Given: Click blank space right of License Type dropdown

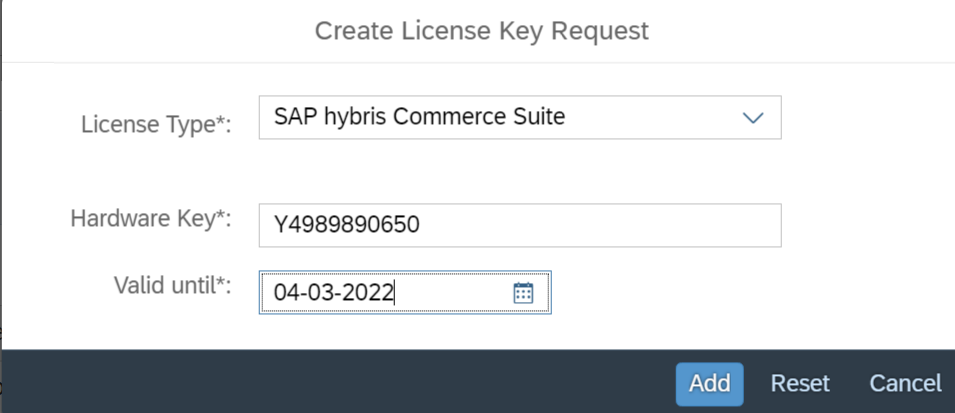Looking at the screenshot, I should [865, 118].
